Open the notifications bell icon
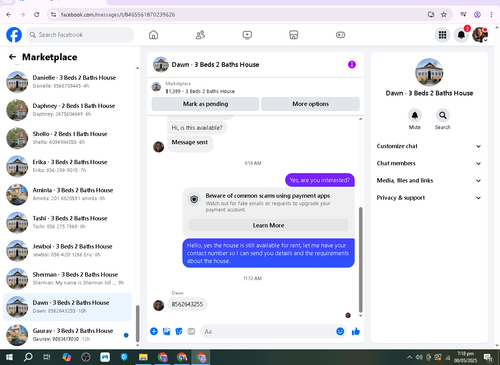Image resolution: width=500 pixels, height=365 pixels. point(461,35)
